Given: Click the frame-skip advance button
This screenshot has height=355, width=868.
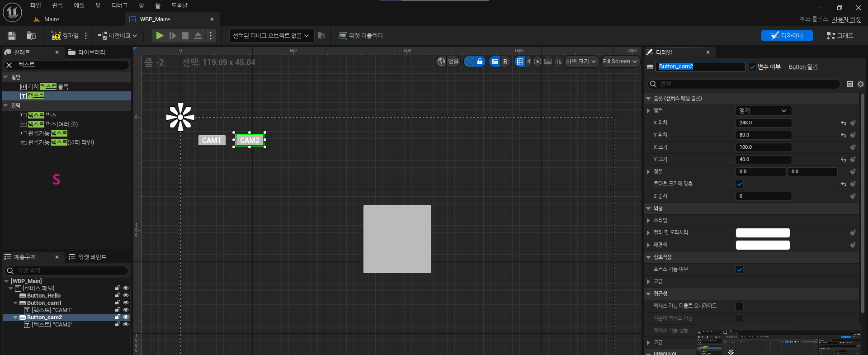Looking at the screenshot, I should pos(173,36).
